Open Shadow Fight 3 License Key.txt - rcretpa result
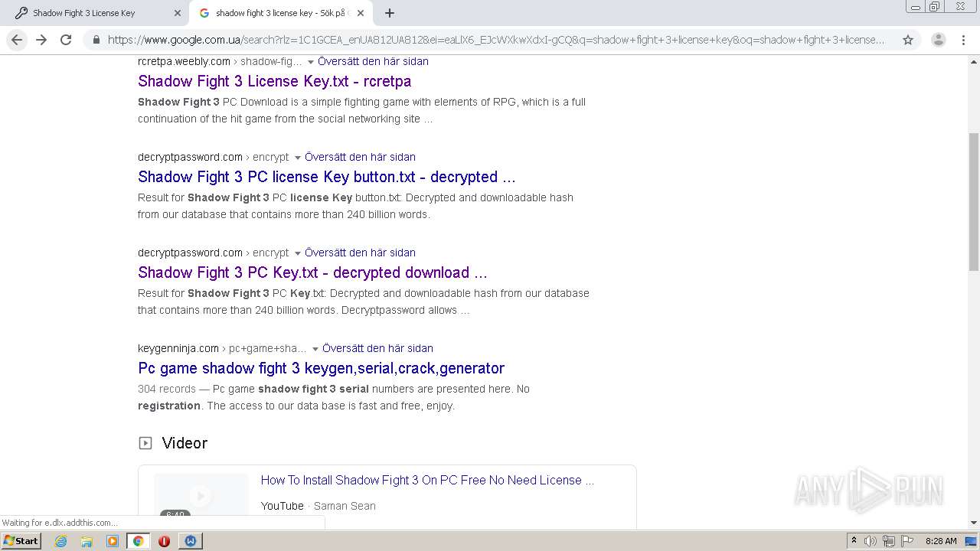The height and width of the screenshot is (551, 980). coord(274,81)
